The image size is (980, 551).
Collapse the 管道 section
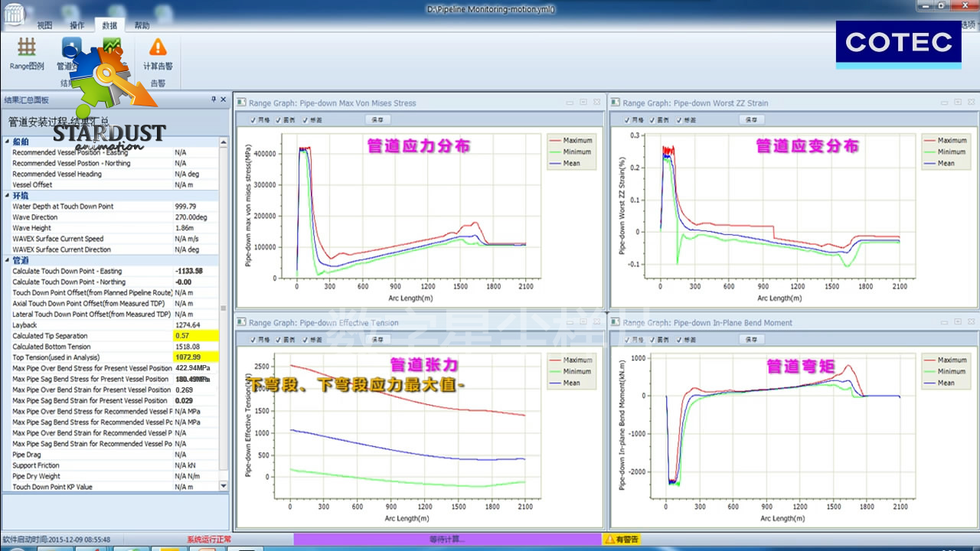coord(7,260)
